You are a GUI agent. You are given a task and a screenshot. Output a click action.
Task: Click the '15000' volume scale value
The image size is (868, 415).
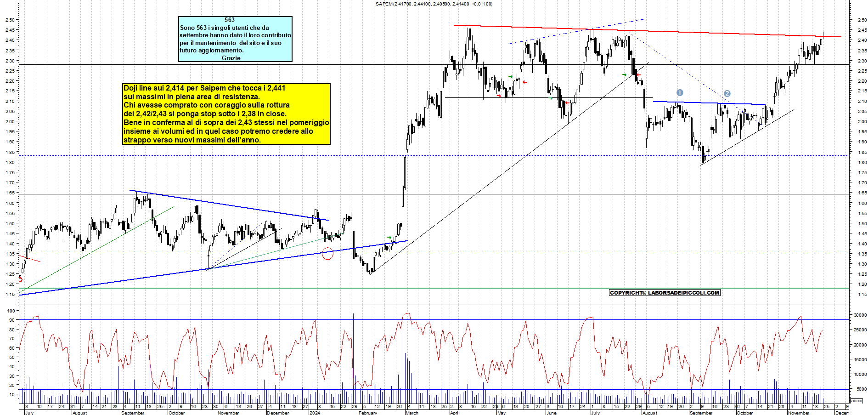pos(860,360)
